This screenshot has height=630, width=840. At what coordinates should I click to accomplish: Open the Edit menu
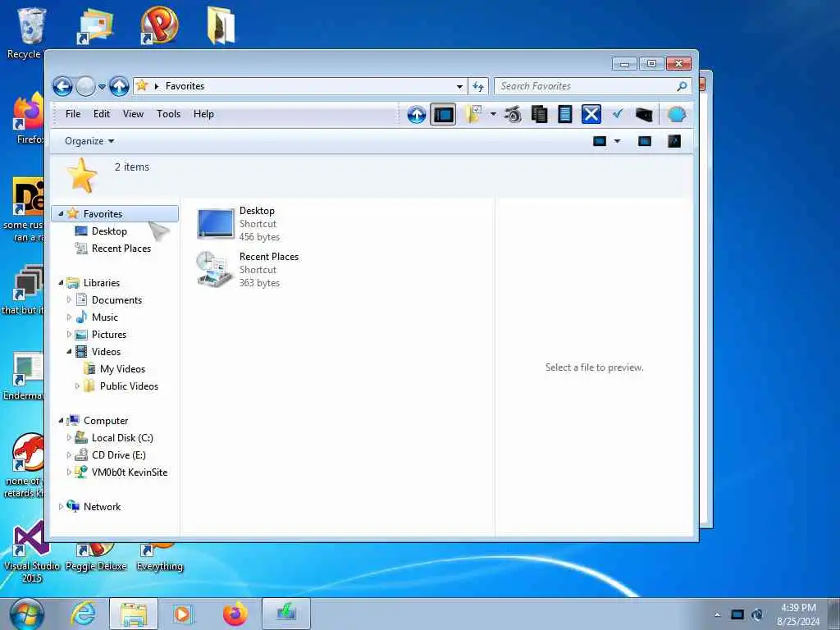pyautogui.click(x=101, y=114)
